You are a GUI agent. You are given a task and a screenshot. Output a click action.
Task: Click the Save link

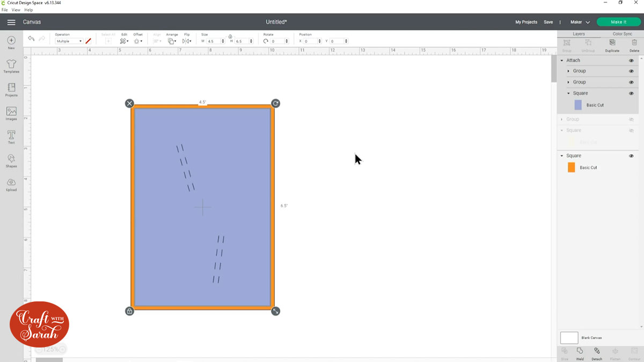tap(548, 22)
